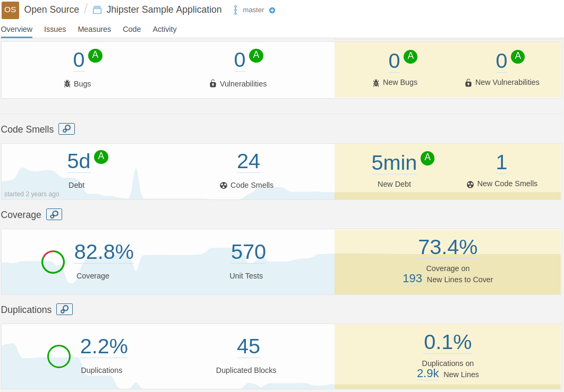This screenshot has width=564, height=392.
Task: Click the duplications donut chart
Action: tap(59, 356)
